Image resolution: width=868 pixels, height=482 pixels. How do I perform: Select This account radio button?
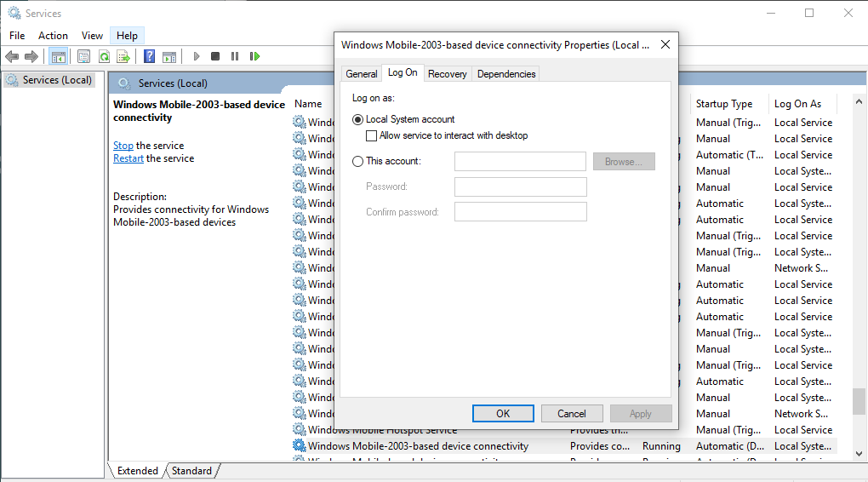tap(357, 161)
